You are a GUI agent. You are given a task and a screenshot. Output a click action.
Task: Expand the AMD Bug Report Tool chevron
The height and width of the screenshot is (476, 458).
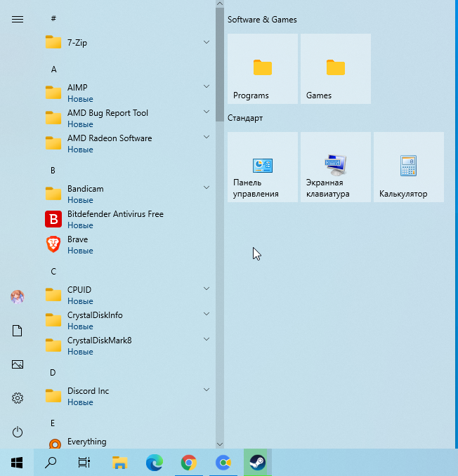point(207,112)
